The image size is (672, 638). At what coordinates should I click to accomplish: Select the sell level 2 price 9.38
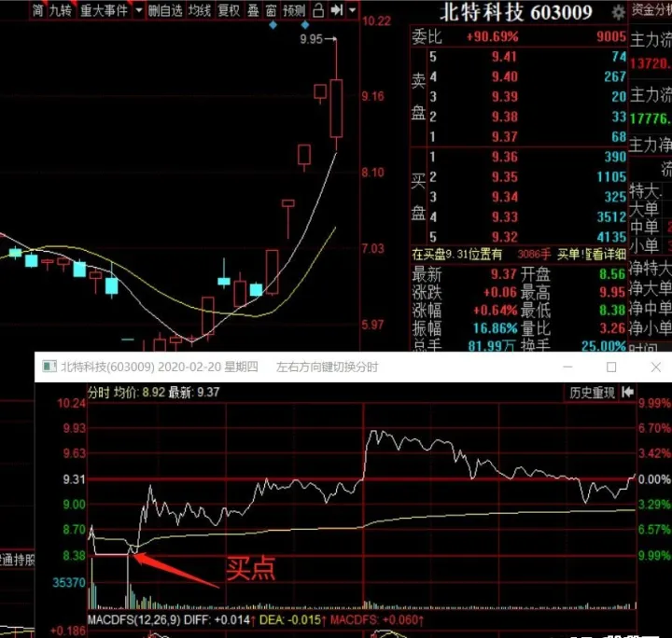(x=504, y=117)
